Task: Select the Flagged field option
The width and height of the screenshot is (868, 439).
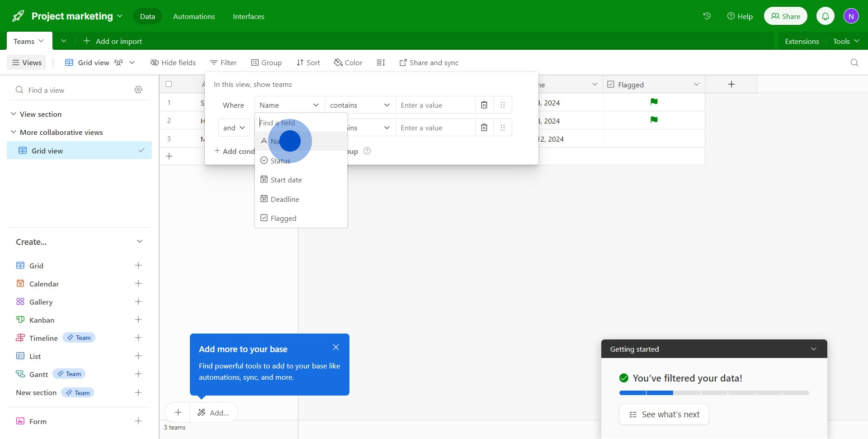Action: (283, 218)
